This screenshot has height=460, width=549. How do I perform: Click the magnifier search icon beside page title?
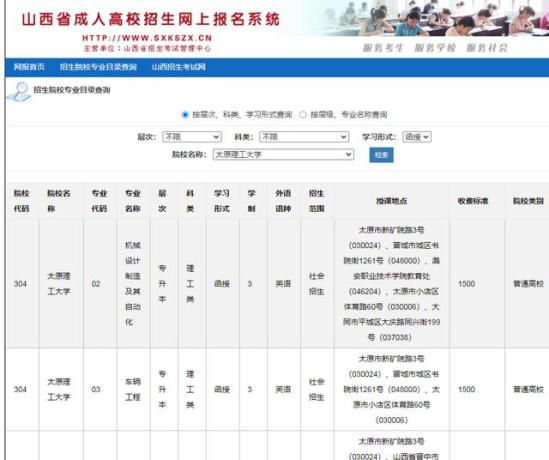(19, 92)
